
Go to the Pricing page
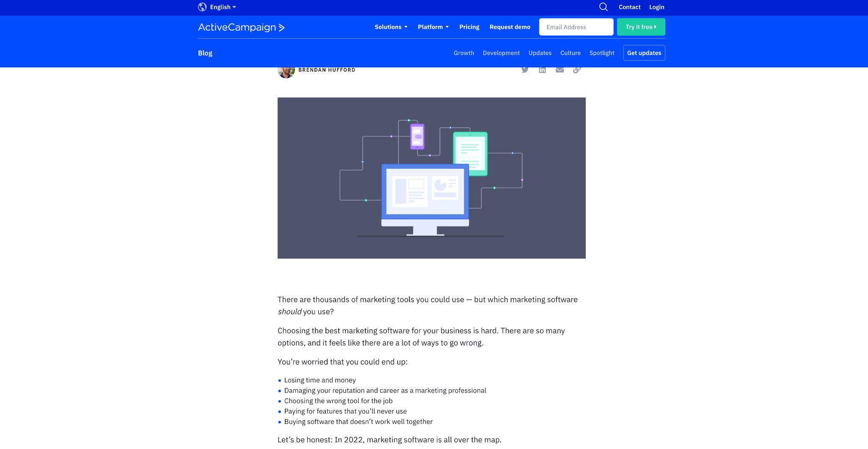click(469, 27)
